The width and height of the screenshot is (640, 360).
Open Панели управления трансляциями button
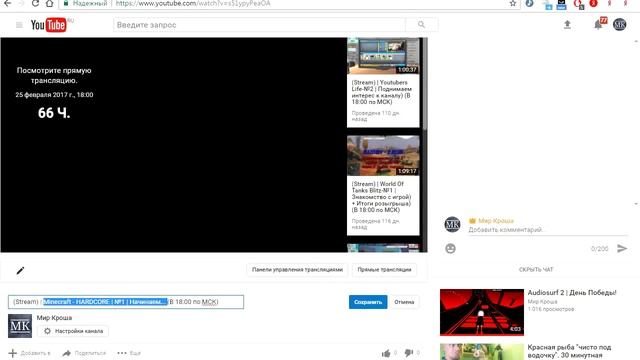pyautogui.click(x=297, y=270)
